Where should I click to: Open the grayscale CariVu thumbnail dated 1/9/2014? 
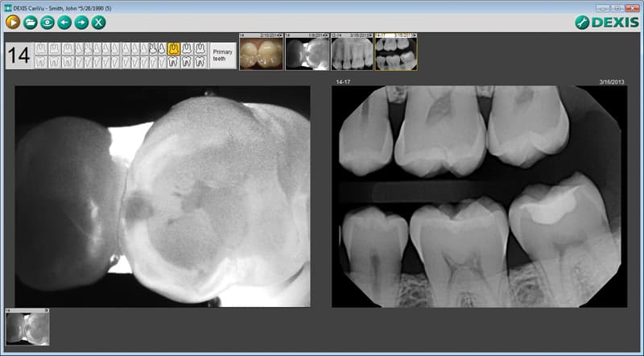click(x=307, y=52)
